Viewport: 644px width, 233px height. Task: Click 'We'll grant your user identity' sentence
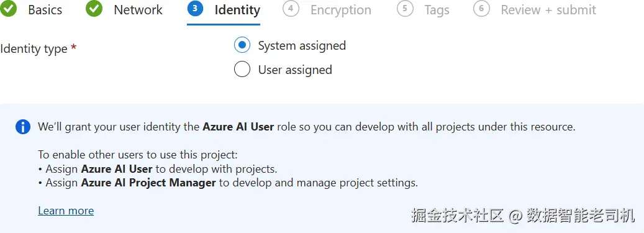pyautogui.click(x=306, y=127)
